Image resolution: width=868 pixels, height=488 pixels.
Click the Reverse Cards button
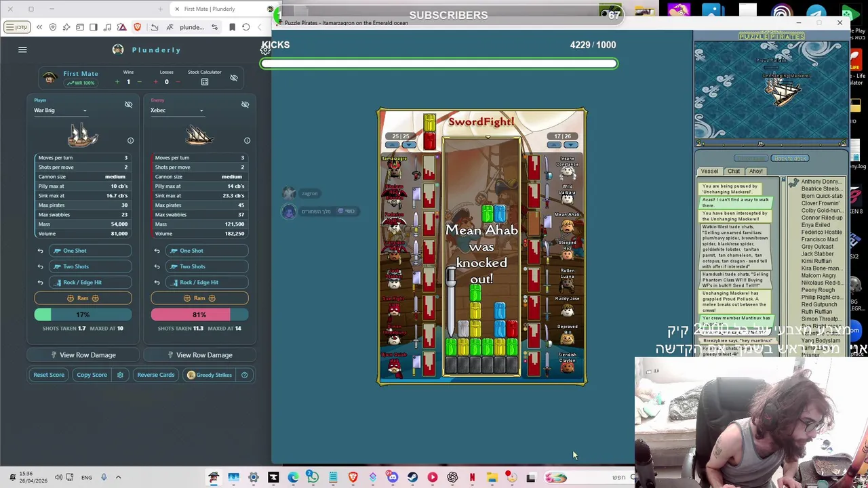(156, 375)
